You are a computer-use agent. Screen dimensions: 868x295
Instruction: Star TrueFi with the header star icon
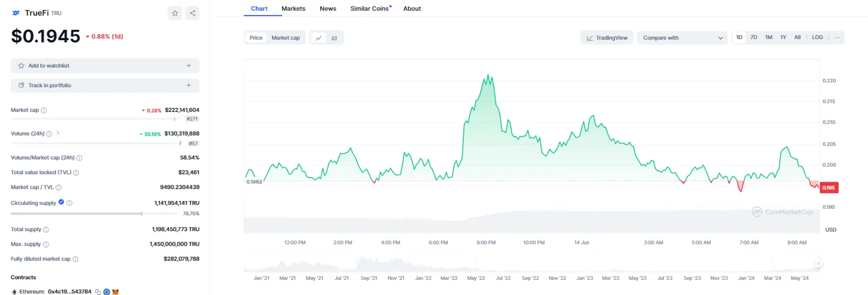click(175, 13)
